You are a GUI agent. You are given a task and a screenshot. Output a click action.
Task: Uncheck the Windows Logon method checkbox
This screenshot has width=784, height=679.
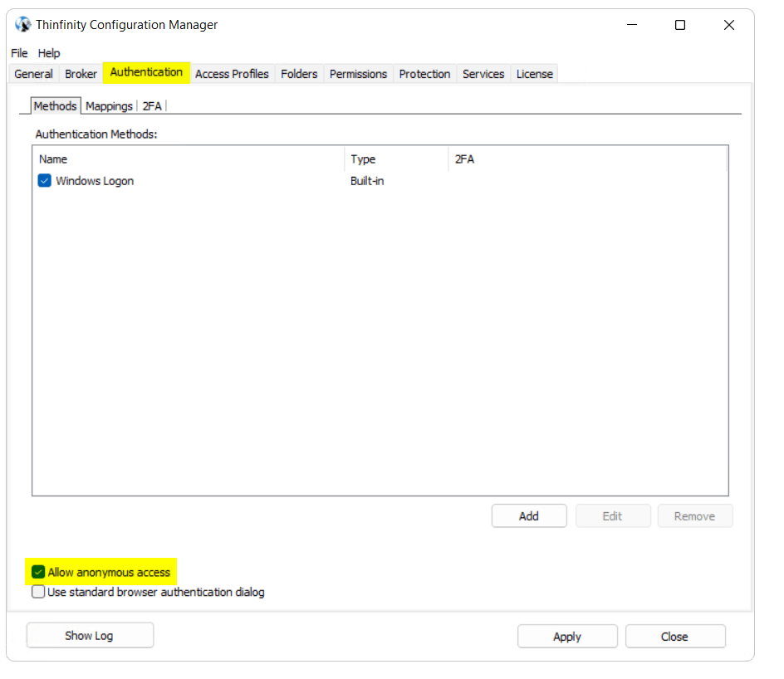pos(45,180)
